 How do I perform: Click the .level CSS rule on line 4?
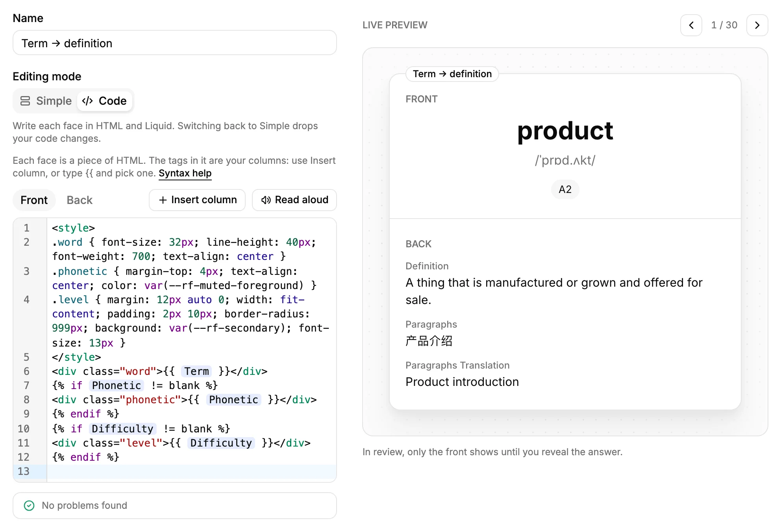point(191,321)
